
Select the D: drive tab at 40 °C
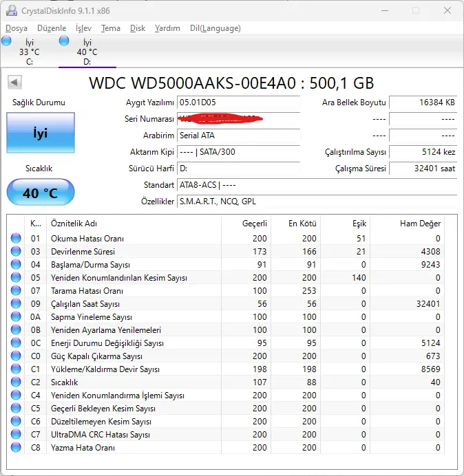click(x=87, y=52)
